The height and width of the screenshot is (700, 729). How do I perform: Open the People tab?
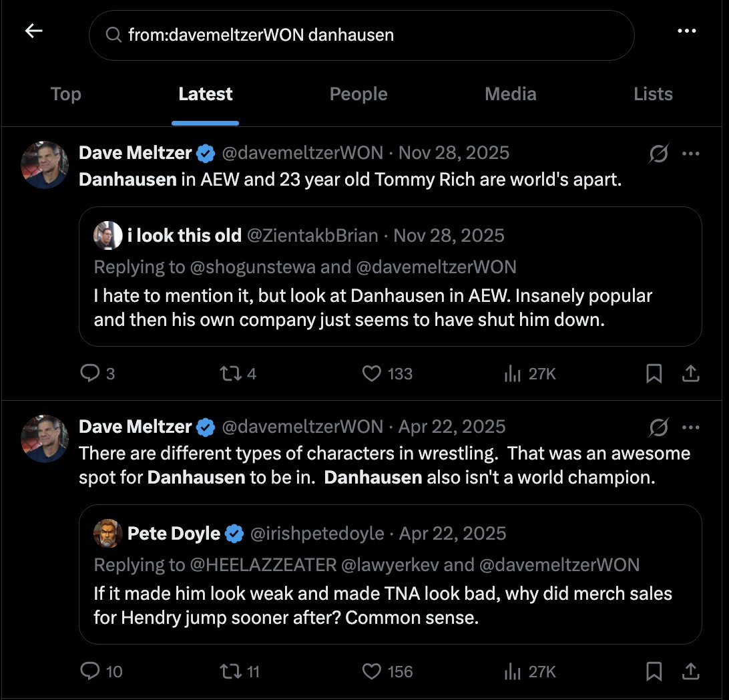[358, 94]
